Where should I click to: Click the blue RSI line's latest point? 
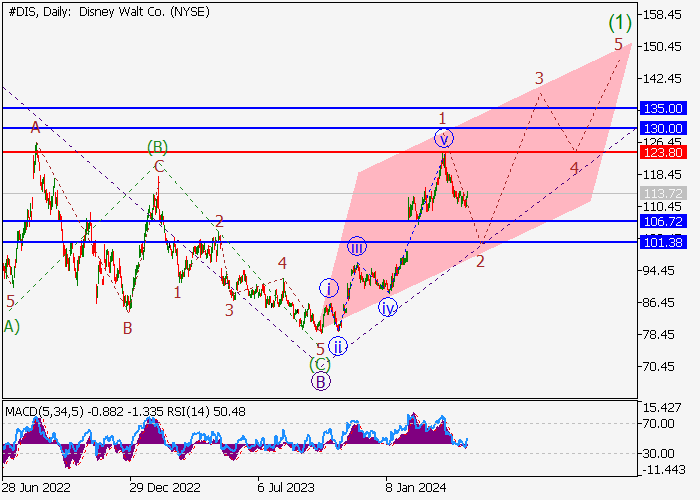467,439
